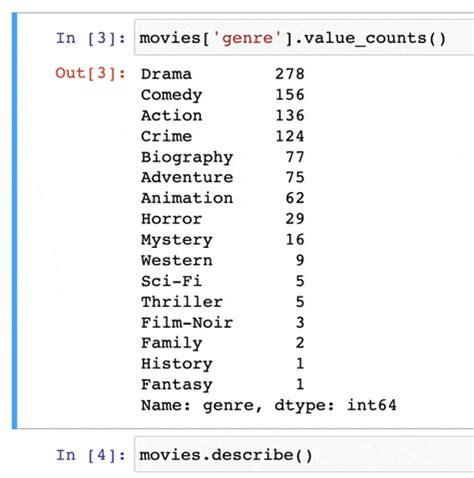Image resolution: width=474 pixels, height=478 pixels.
Task: Click the Name: genre dtype line
Action: coord(269,405)
